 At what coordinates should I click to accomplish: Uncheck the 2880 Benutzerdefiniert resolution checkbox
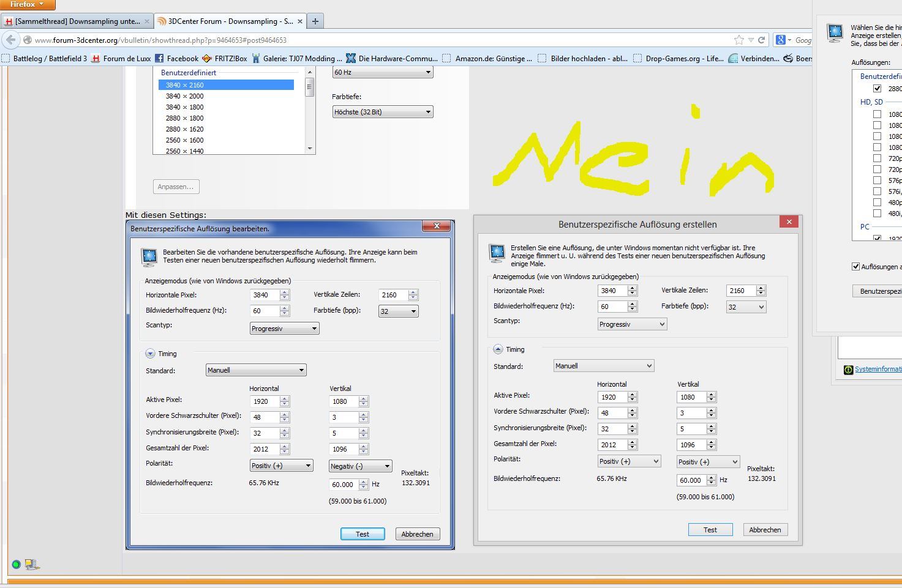[x=878, y=89]
